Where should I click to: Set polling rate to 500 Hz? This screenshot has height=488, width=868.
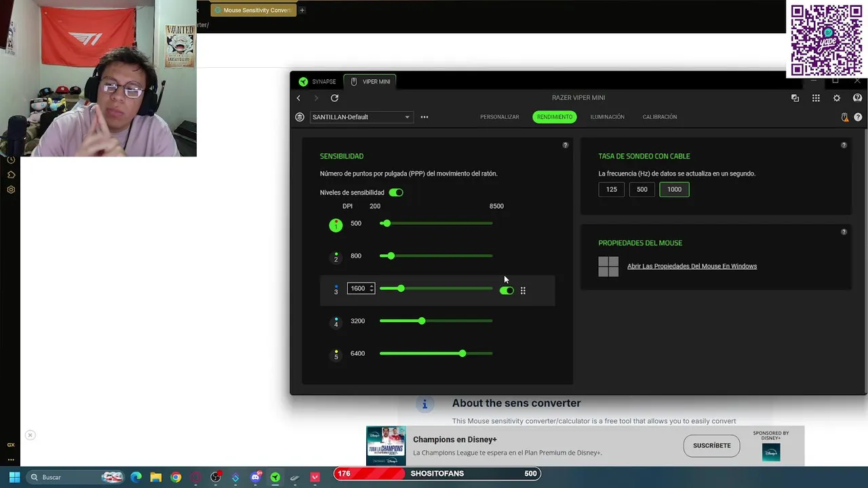coord(642,190)
